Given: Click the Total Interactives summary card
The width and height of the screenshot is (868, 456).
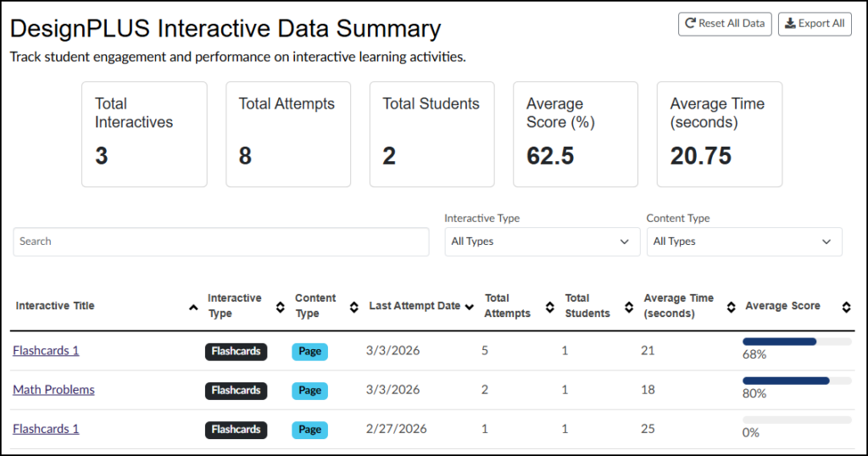Looking at the screenshot, I should click(x=144, y=135).
